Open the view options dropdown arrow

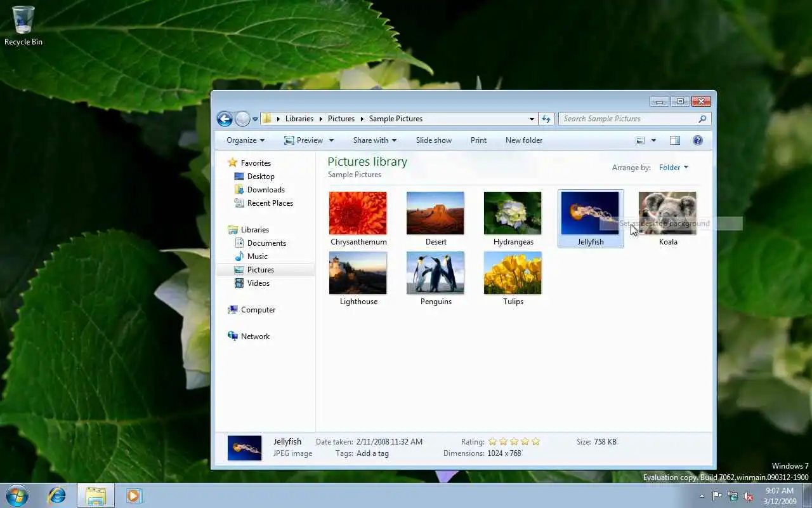tap(653, 140)
